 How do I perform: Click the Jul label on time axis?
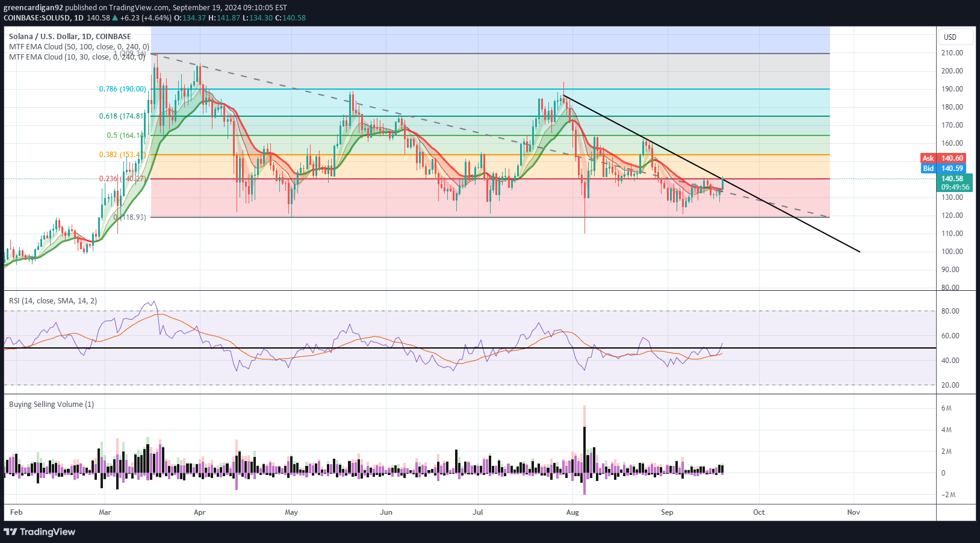[478, 512]
